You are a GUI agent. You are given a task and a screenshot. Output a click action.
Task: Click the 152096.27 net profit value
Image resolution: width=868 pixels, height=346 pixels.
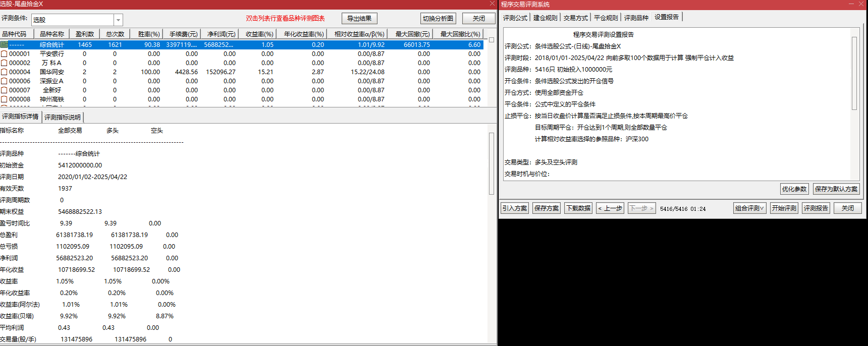coord(221,72)
